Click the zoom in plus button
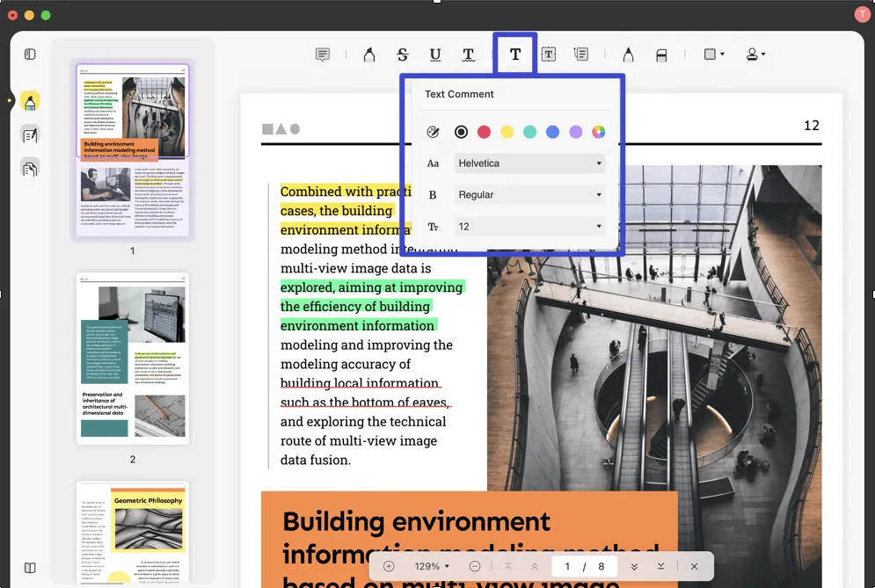Image resolution: width=875 pixels, height=588 pixels. 389,567
